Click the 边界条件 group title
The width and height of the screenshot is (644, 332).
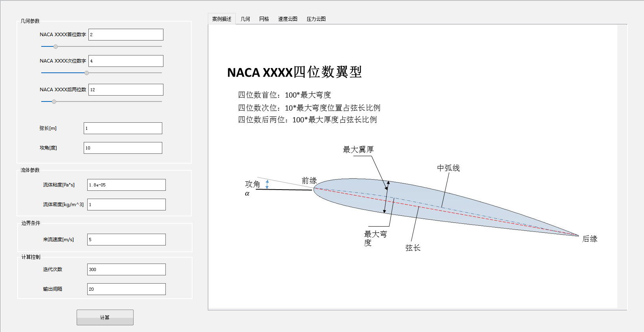[x=31, y=223]
